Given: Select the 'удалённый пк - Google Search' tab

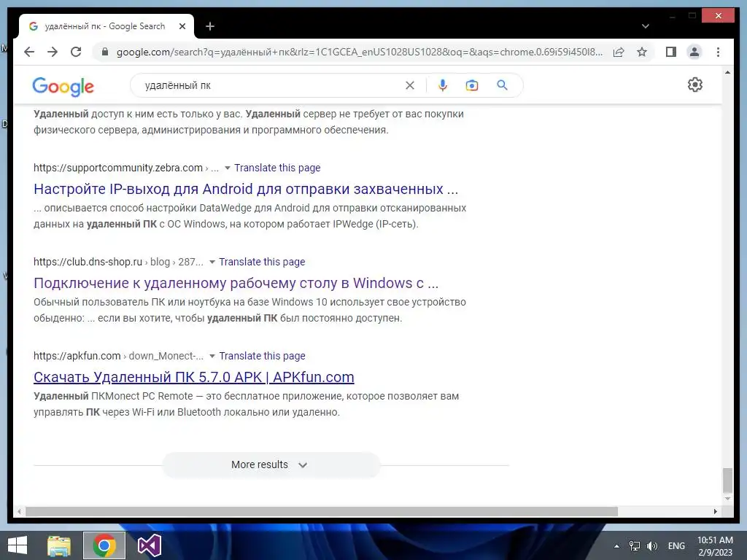Looking at the screenshot, I should (x=105, y=26).
